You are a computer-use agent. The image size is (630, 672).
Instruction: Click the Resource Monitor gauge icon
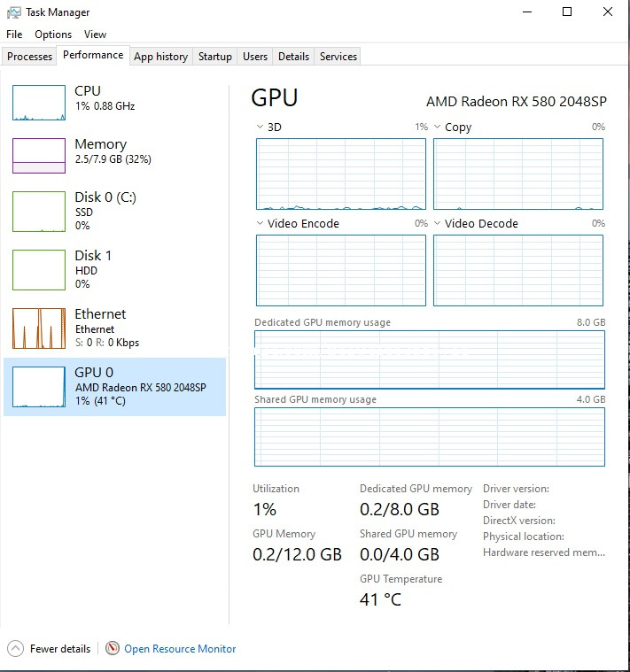point(113,649)
